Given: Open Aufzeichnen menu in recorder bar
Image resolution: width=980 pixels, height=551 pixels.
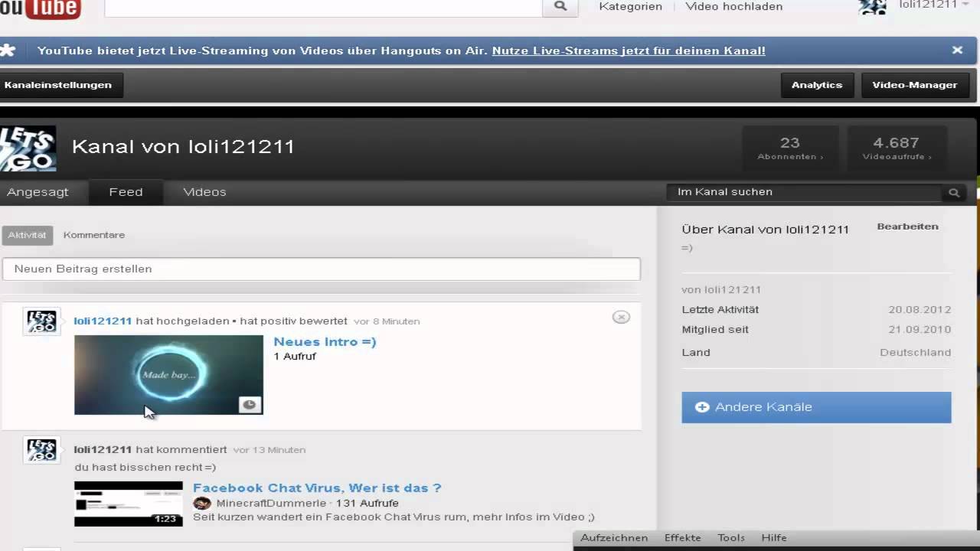Looking at the screenshot, I should [x=614, y=538].
